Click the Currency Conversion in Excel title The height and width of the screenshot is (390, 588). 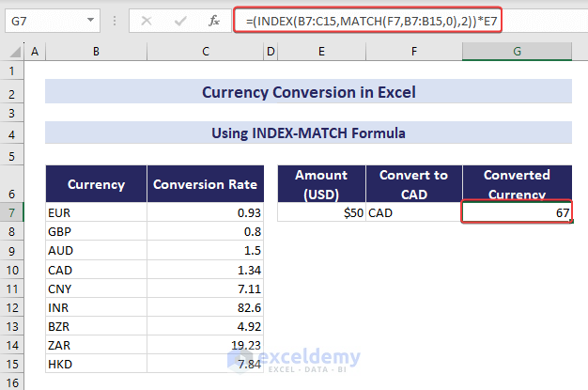[x=308, y=92]
